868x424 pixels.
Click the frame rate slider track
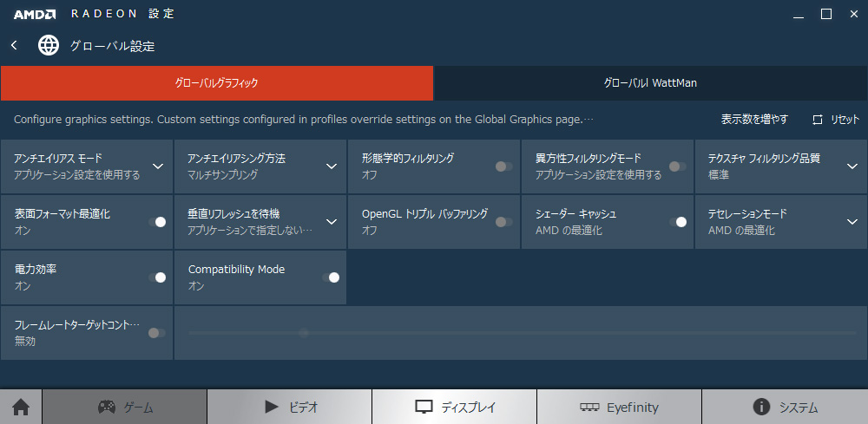pos(522,333)
